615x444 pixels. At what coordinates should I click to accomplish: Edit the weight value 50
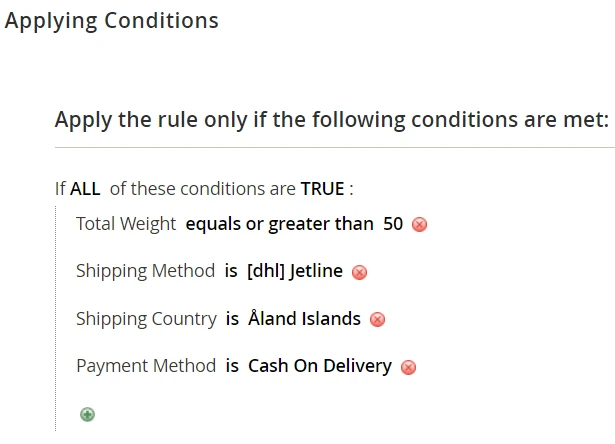coord(393,224)
